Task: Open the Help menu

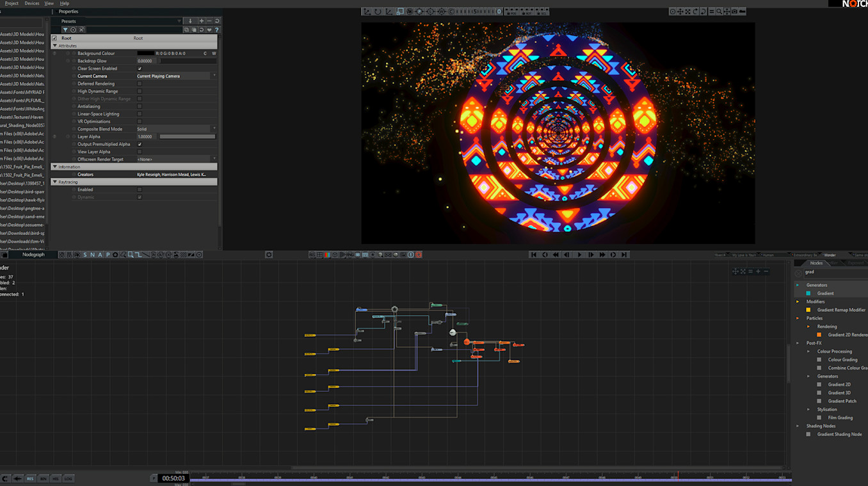Action: pos(64,3)
